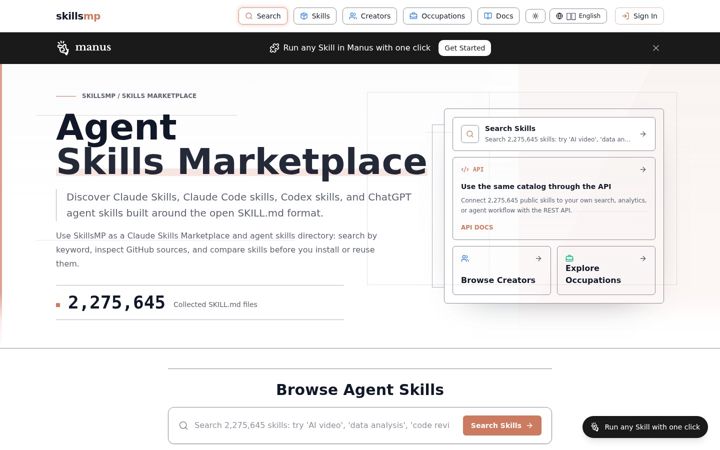
Task: Click the skillsmp logo
Action: coord(78,16)
